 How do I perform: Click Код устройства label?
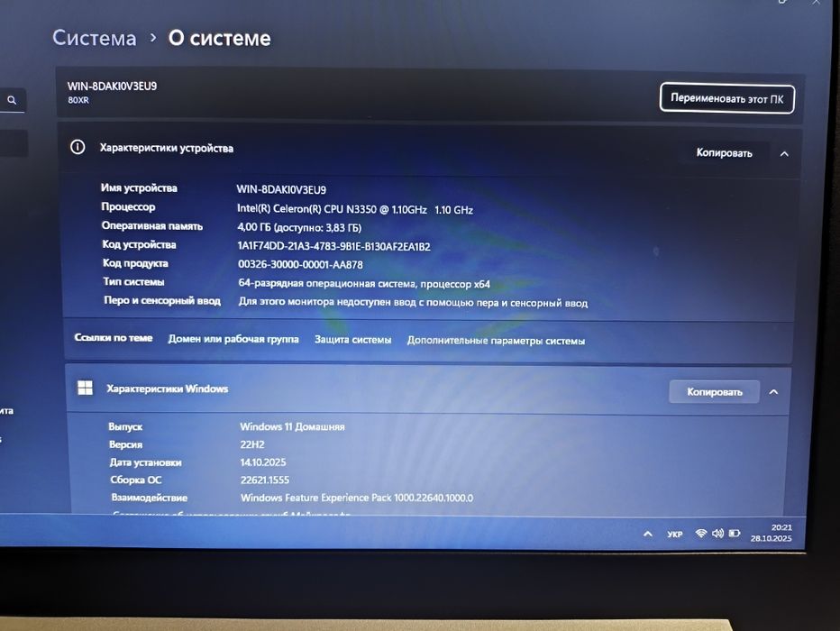(x=140, y=245)
